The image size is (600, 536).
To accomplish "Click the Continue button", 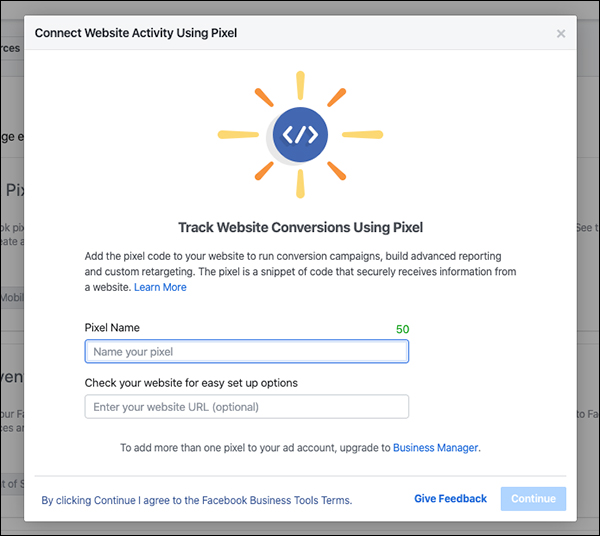I will [533, 499].
